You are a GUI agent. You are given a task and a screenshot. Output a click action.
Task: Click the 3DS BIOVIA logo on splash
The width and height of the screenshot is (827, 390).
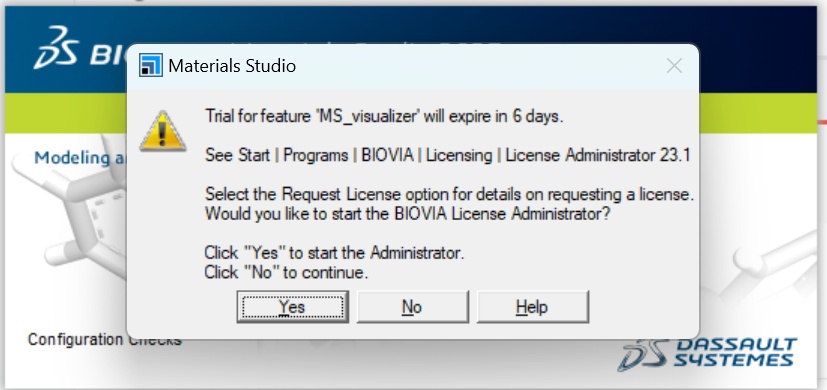pos(79,49)
